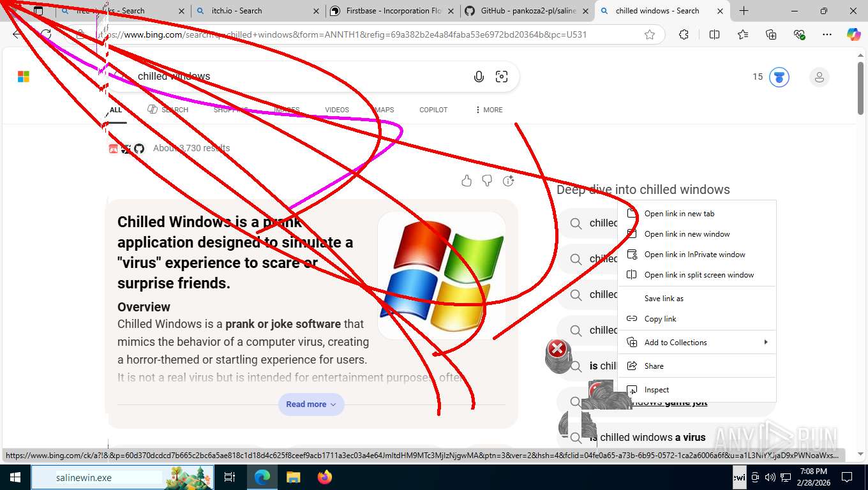Click the 'Overview' heading text
Image resolution: width=868 pixels, height=490 pixels.
pos(144,307)
